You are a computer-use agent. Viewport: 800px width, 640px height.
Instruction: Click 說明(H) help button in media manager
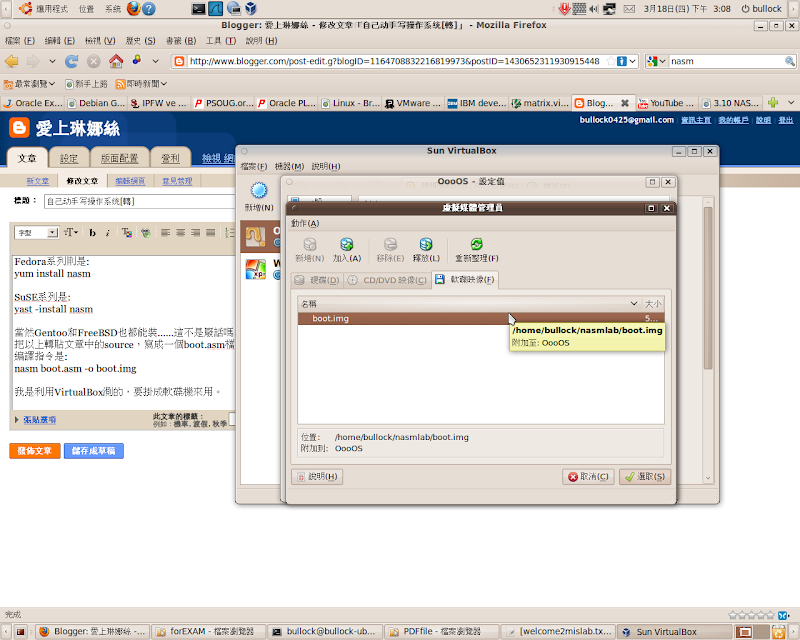pyautogui.click(x=317, y=477)
